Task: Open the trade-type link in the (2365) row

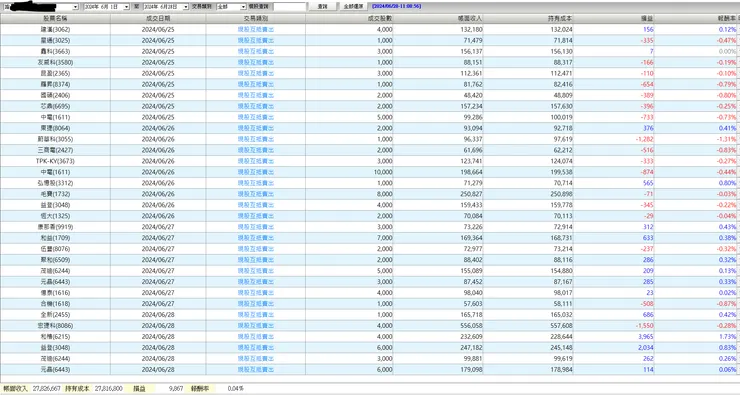Action: click(255, 73)
